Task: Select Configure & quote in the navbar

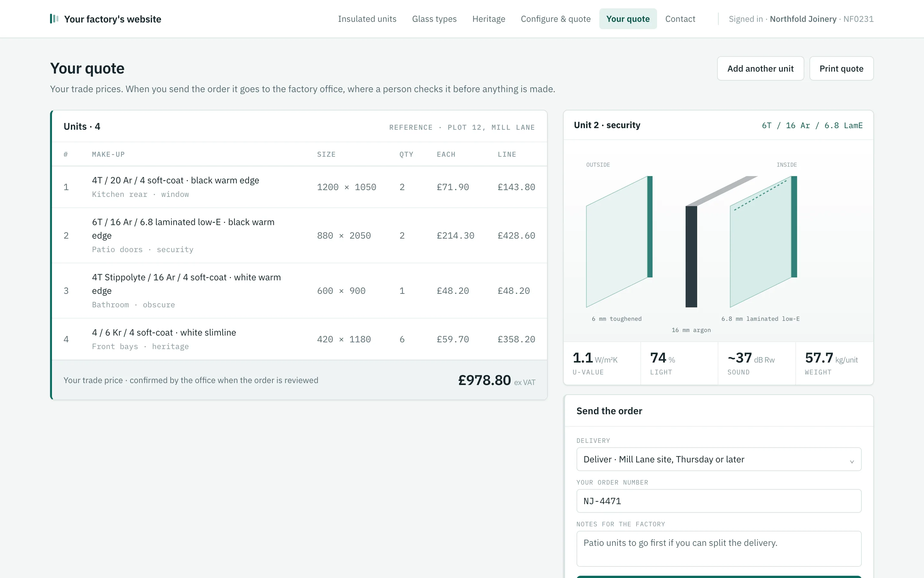Action: pos(556,19)
